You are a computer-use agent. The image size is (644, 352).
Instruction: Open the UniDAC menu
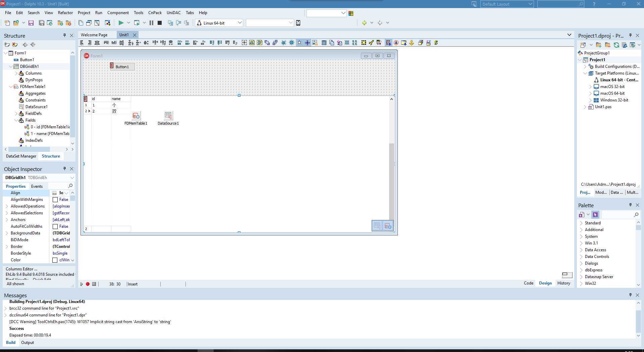[x=174, y=13]
